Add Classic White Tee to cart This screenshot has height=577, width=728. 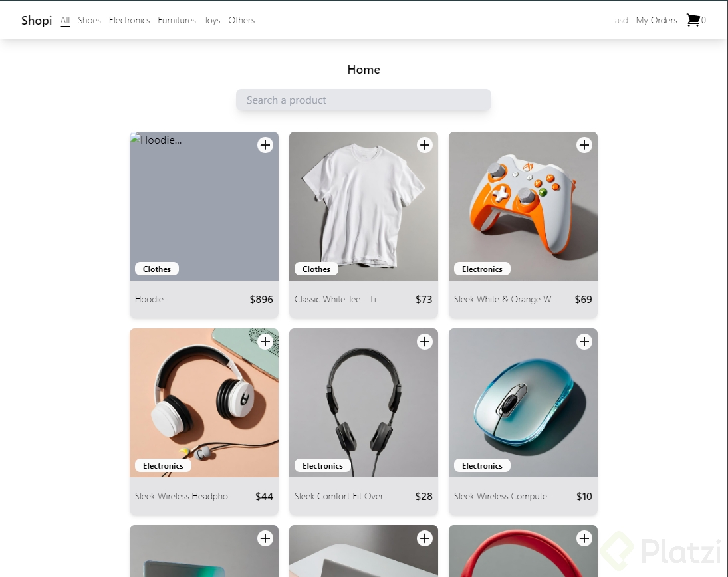[x=425, y=145]
